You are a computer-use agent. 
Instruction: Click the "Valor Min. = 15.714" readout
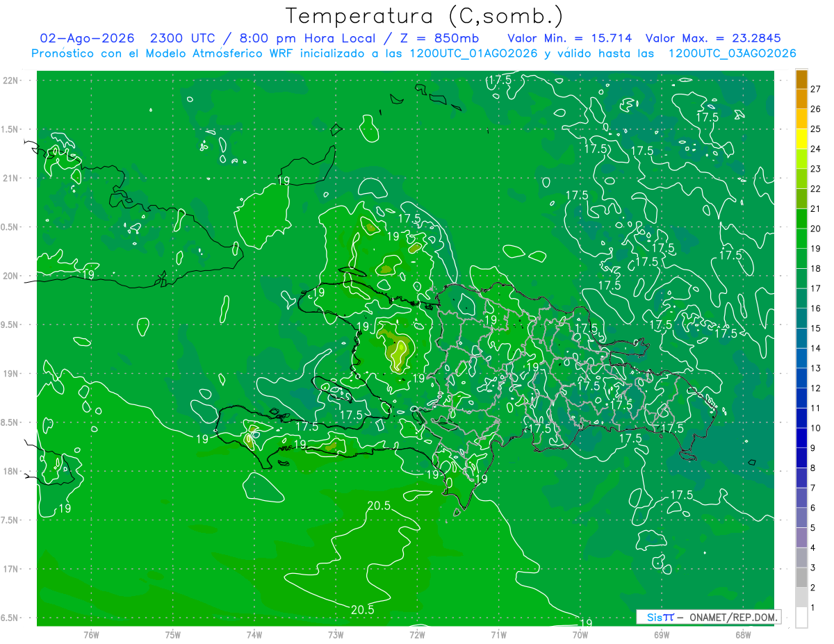point(570,38)
